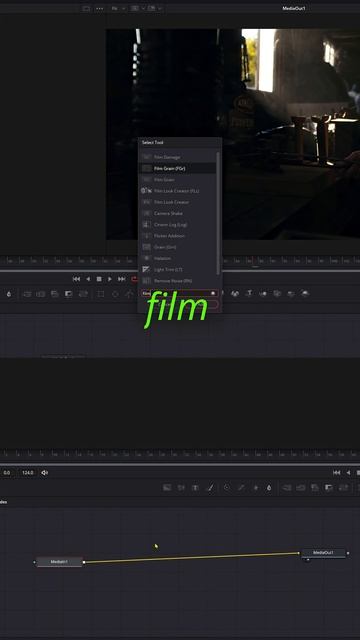Click the MediaOut1 viewer title label
The image size is (360, 640).
point(293,8)
